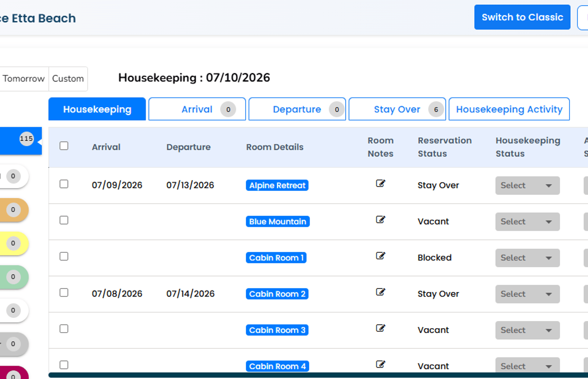This screenshot has width=588, height=379.
Task: Open the Alpine Retreat room tag
Action: (277, 185)
